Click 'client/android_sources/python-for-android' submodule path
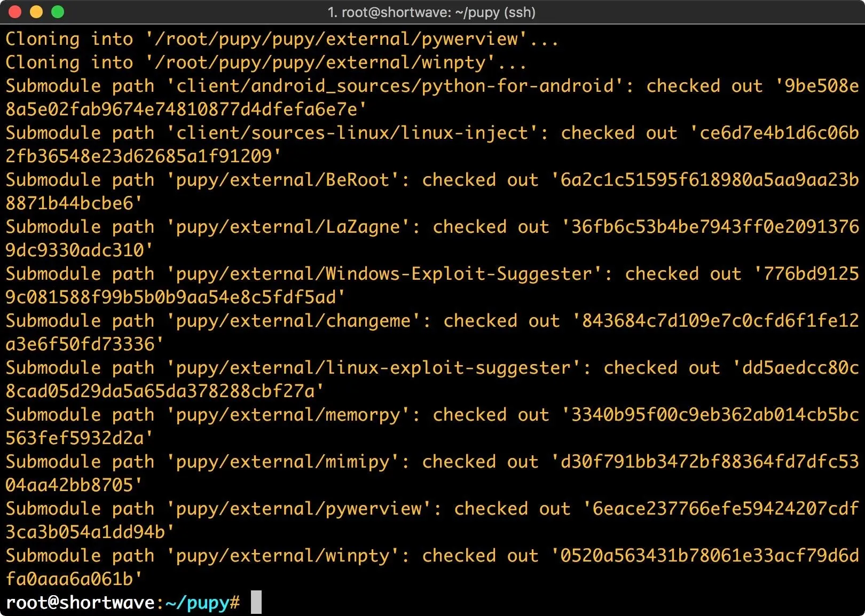The width and height of the screenshot is (865, 616). [x=395, y=86]
